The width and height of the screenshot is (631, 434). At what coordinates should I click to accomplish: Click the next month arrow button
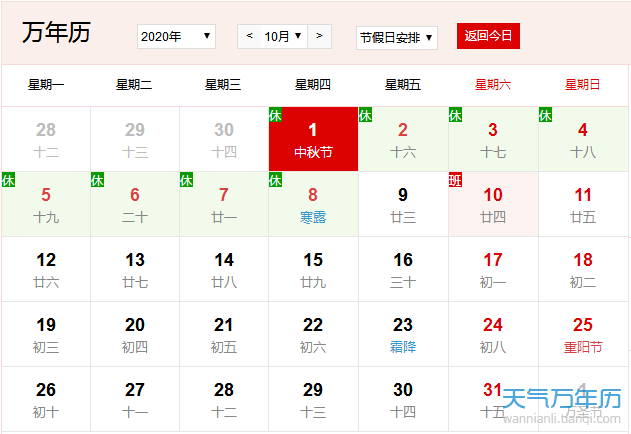319,37
